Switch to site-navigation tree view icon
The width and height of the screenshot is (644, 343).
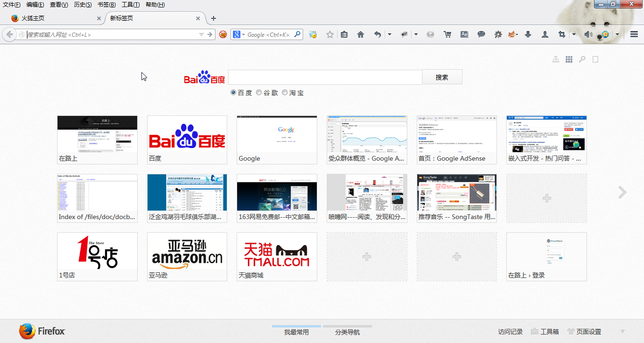(556, 59)
